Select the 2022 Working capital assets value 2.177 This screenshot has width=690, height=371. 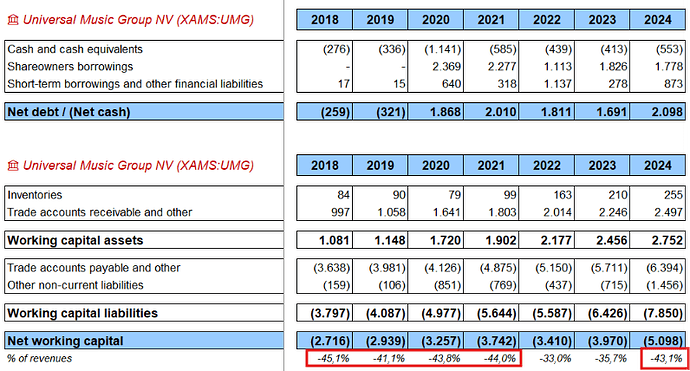[556, 240]
